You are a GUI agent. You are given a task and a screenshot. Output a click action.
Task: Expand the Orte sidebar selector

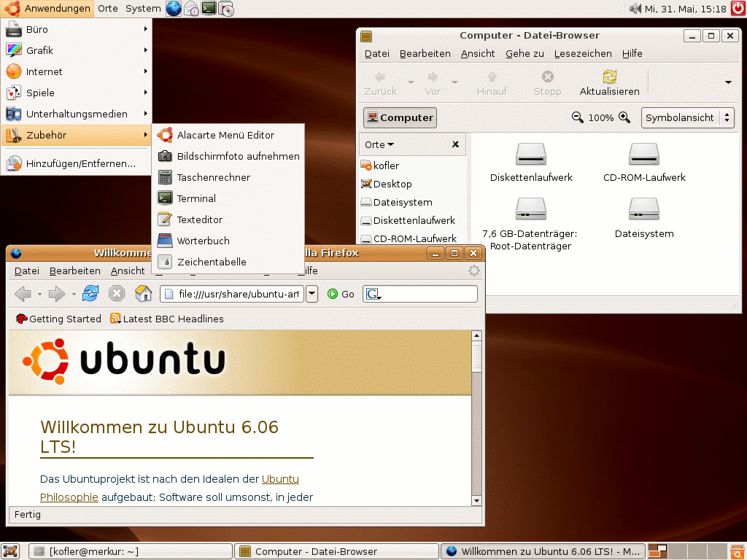(379, 144)
